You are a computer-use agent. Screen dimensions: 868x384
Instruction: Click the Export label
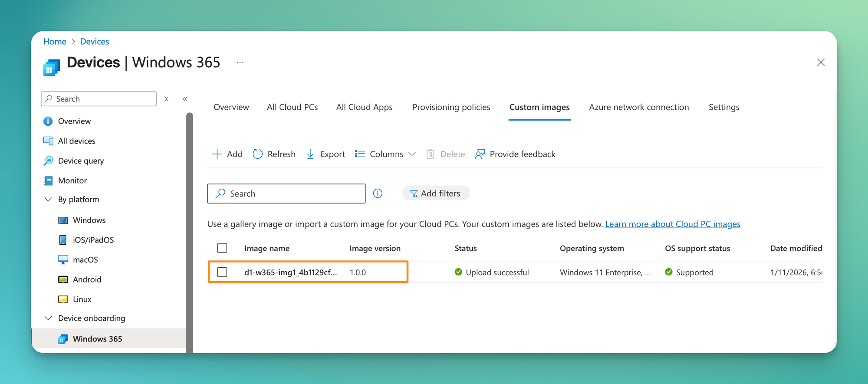point(332,154)
